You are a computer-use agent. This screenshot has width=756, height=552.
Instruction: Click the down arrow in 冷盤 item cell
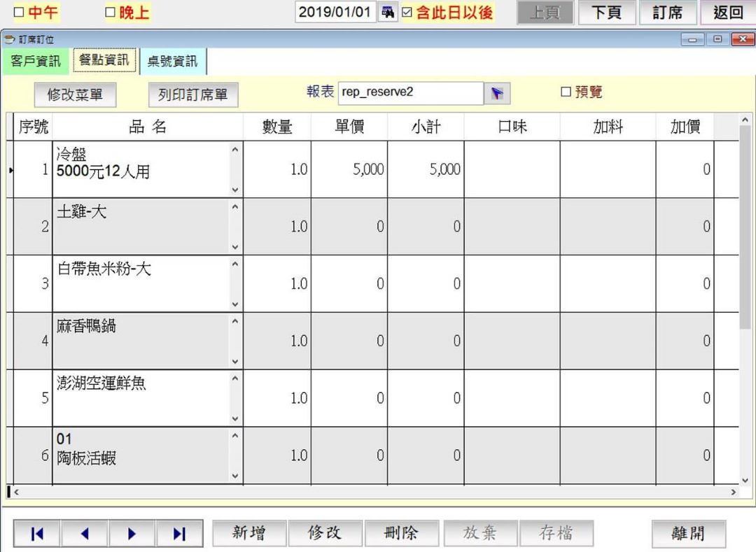coord(235,190)
